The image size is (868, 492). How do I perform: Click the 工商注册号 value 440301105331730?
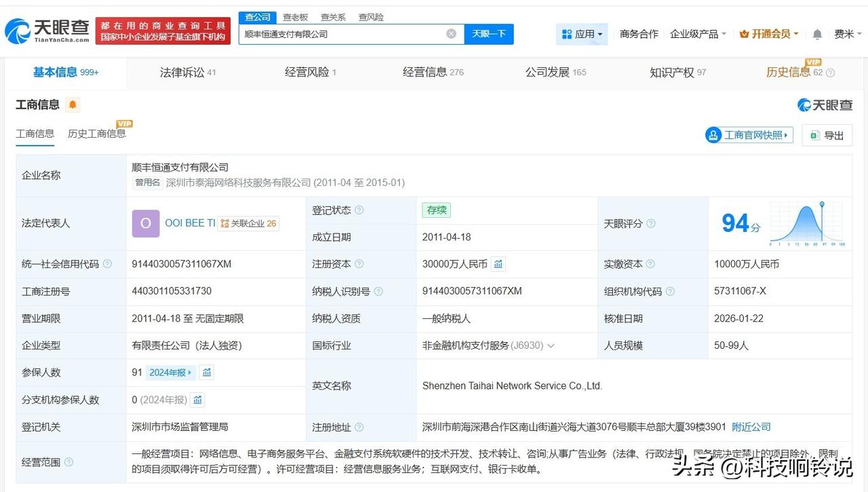[x=172, y=291]
